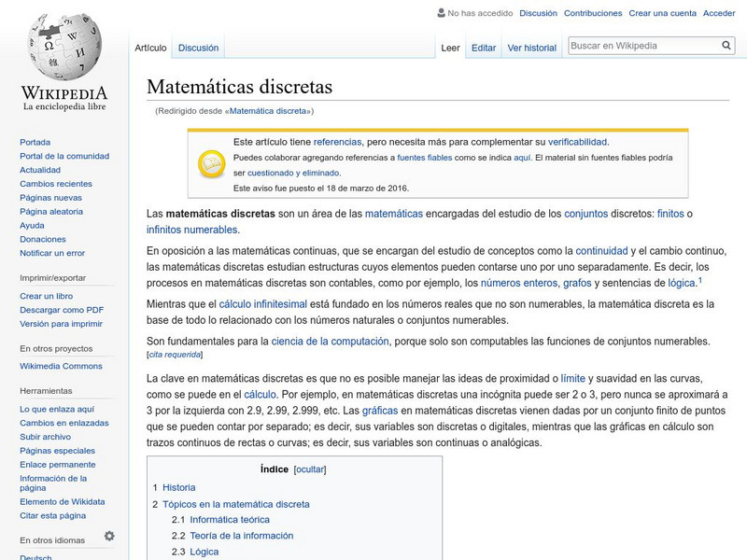Viewport: 747px width, 560px height.
Task: Open 'Historia' from the índice
Action: (182, 486)
